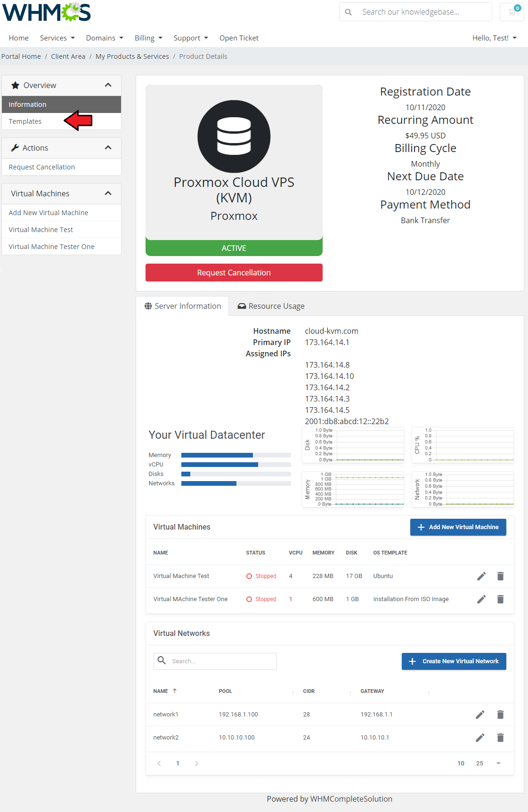The image size is (528, 812).
Task: Edit Virtual MAchine Tester One pencil icon
Action: pos(481,599)
